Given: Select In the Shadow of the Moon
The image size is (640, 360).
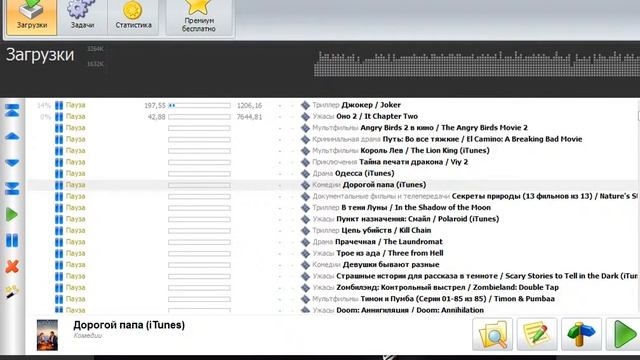Looking at the screenshot, I should (x=416, y=208).
